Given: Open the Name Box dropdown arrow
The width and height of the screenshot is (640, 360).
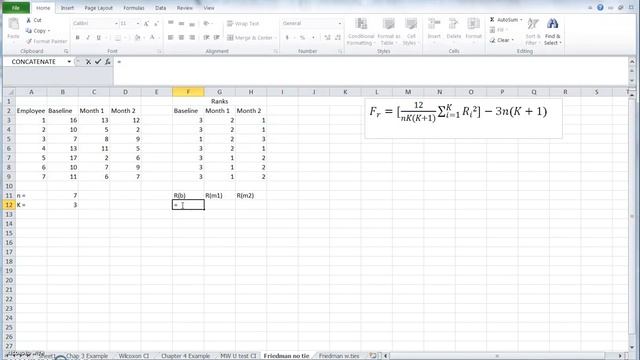Looking at the screenshot, I should (x=69, y=62).
